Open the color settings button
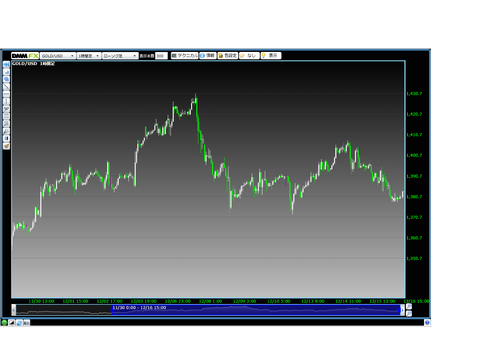The width and height of the screenshot is (480, 360). pos(228,56)
